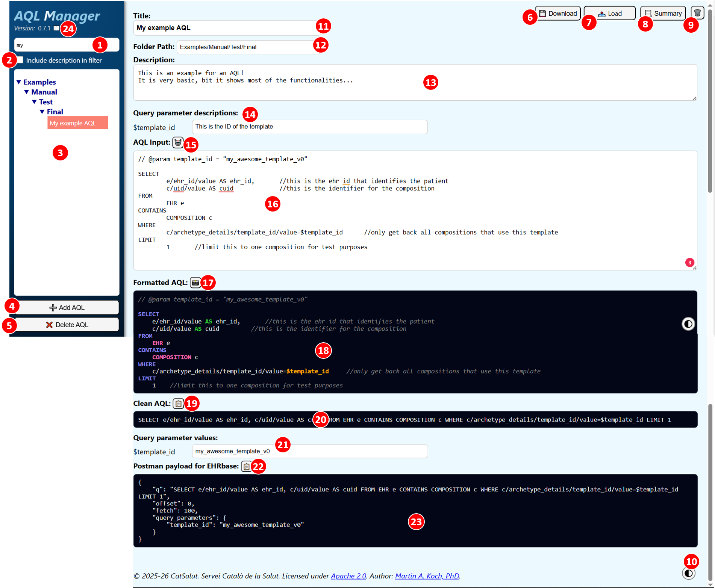The image size is (715, 588).
Task: Toggle contrast on the Formatted AQL block
Action: (688, 324)
